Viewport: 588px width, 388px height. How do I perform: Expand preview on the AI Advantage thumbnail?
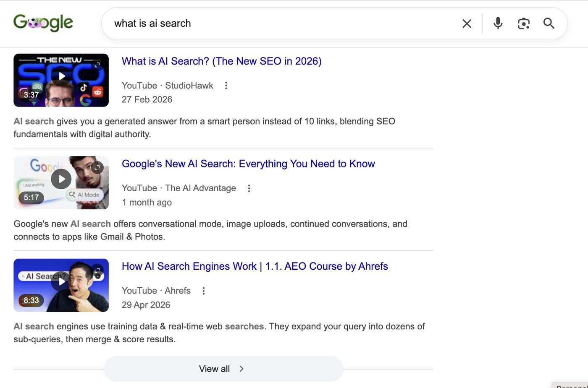pyautogui.click(x=97, y=168)
